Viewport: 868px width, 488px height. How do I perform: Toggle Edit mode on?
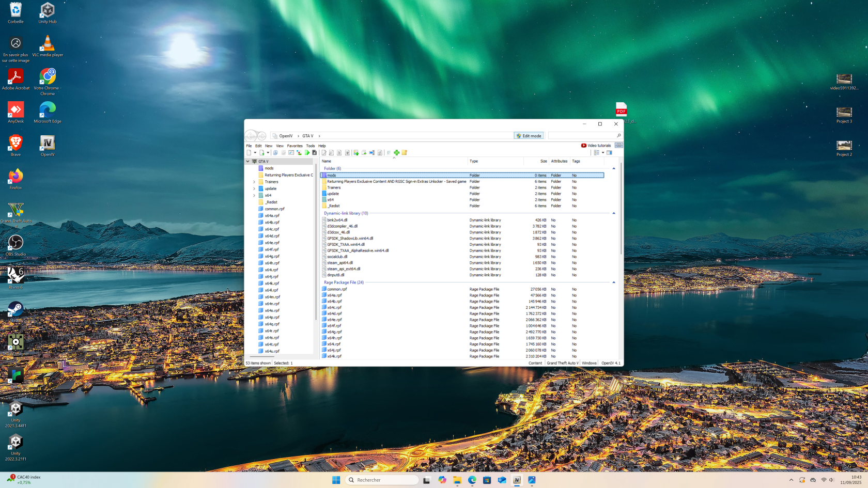529,136
